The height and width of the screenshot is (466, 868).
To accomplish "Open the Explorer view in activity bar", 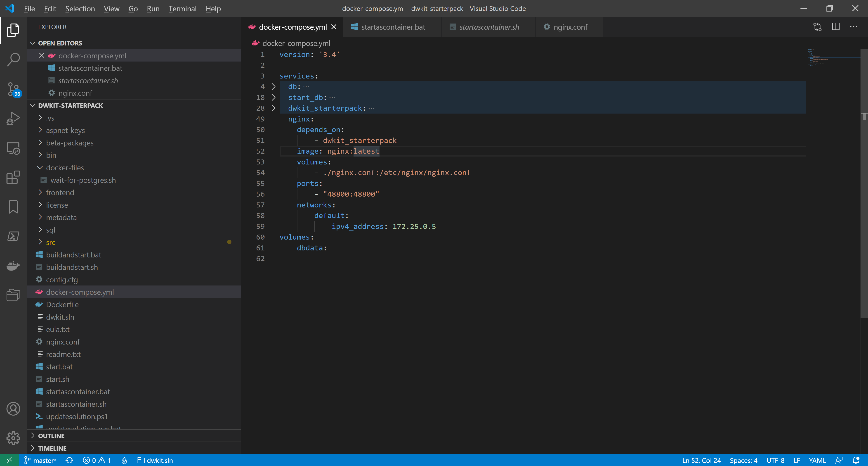I will (x=13, y=30).
